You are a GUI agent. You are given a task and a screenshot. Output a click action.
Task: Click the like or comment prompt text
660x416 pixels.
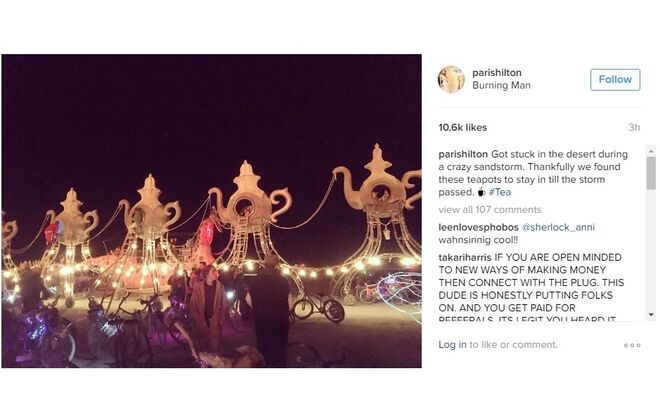(514, 345)
